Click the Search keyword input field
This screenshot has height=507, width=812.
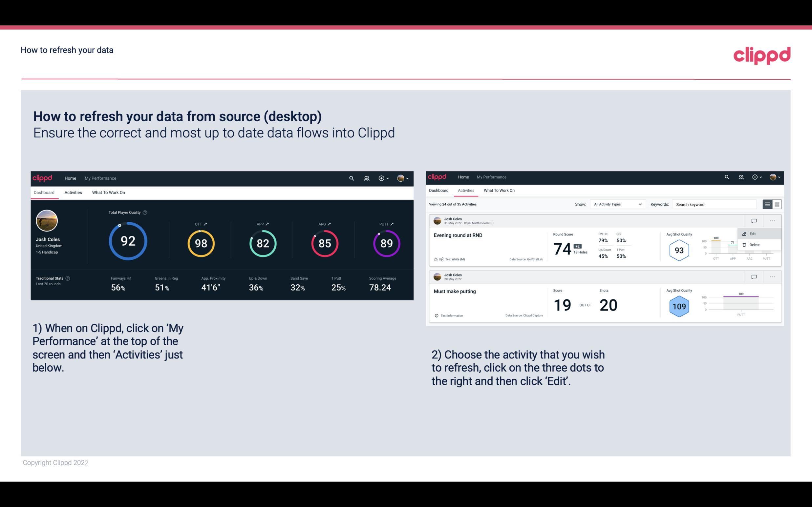(715, 204)
